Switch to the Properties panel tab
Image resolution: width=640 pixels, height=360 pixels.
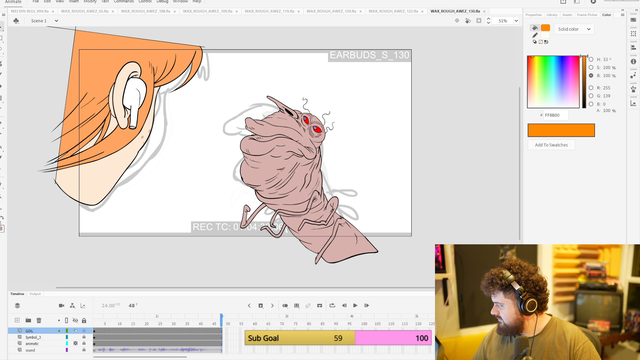(533, 15)
